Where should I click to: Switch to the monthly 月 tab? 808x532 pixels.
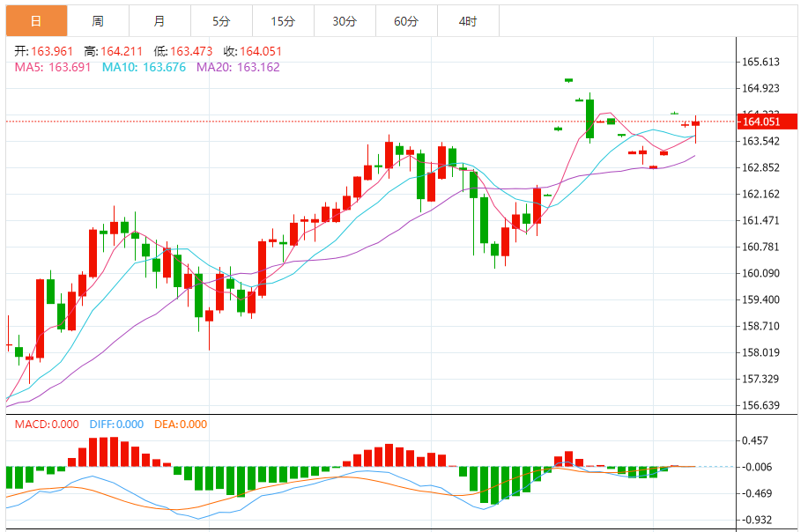coord(159,21)
